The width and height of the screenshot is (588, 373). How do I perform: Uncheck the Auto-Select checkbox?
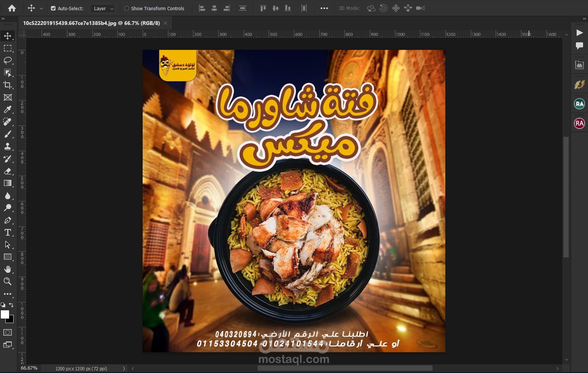53,8
